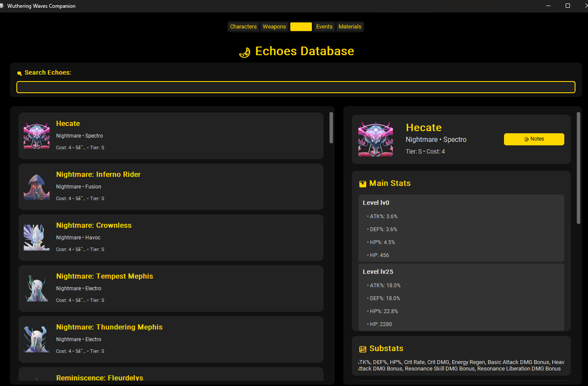The height and width of the screenshot is (386, 588).
Task: Select the highlighted yellow Echoes tab
Action: pyautogui.click(x=301, y=27)
